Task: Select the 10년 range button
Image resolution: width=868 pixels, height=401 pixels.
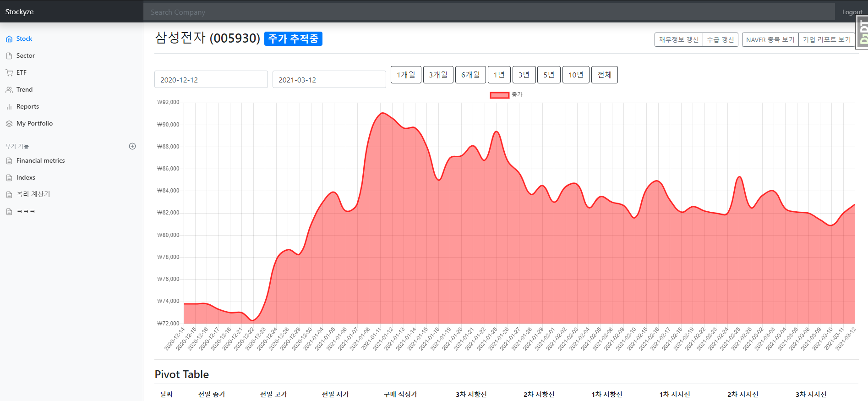Action: [x=576, y=75]
